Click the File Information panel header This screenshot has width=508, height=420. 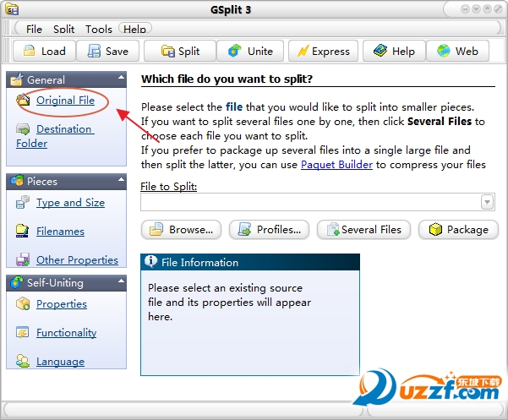pos(250,262)
